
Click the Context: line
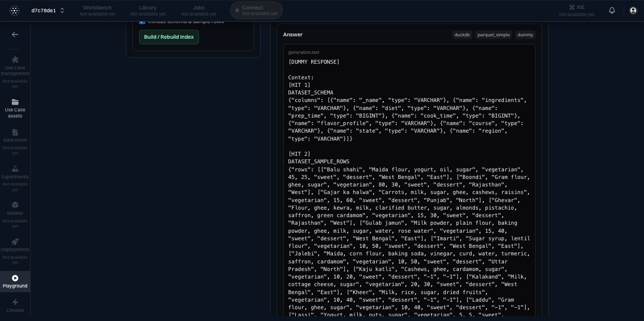click(x=301, y=77)
